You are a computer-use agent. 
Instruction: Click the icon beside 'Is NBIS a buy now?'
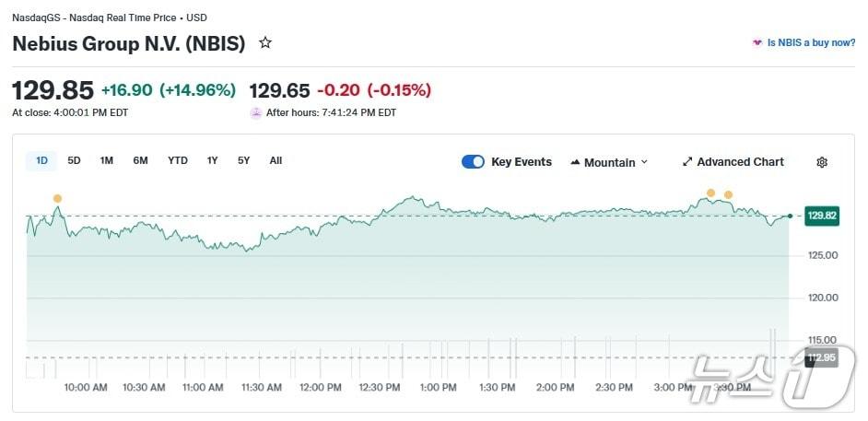(757, 43)
